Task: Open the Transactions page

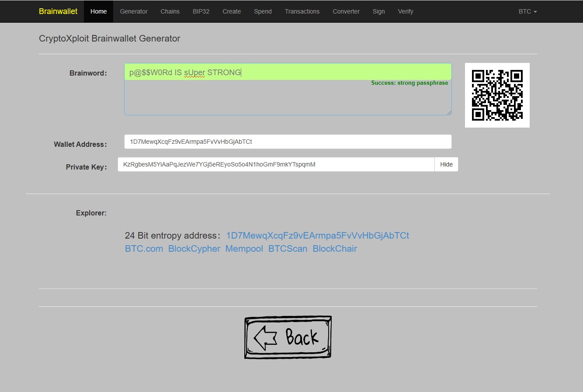Action: pyautogui.click(x=302, y=11)
